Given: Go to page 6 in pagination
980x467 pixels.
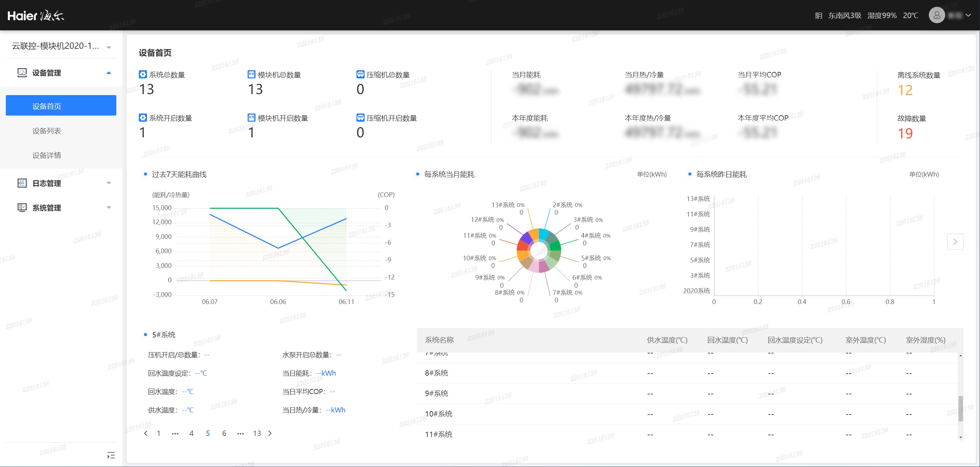Looking at the screenshot, I should pyautogui.click(x=224, y=433).
